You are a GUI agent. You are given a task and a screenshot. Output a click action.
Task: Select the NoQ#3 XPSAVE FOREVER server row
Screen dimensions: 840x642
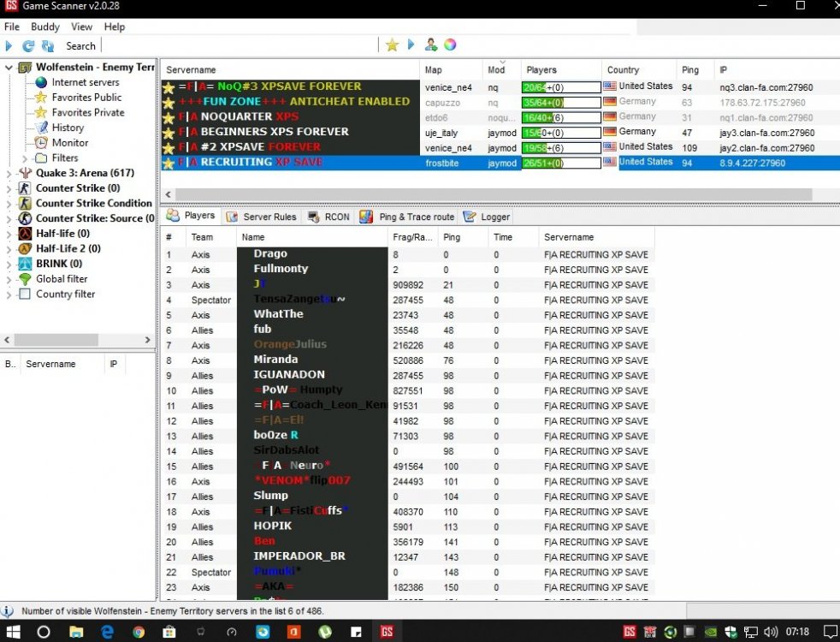click(500, 86)
